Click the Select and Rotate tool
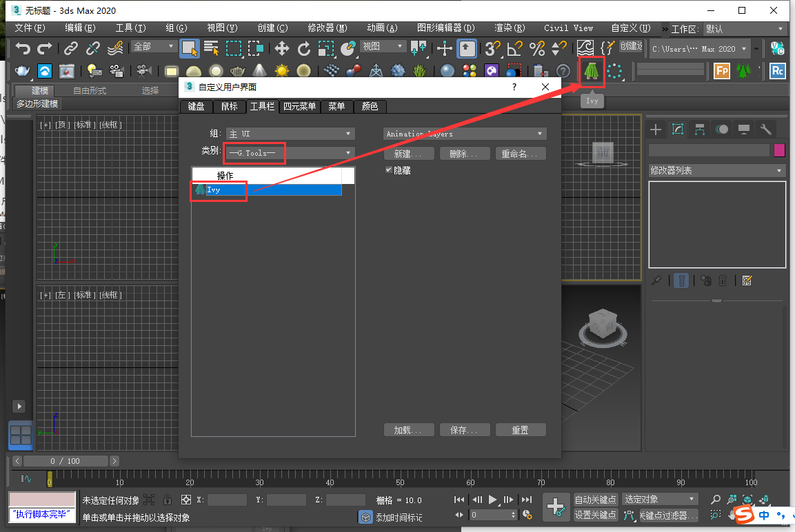 303,48
